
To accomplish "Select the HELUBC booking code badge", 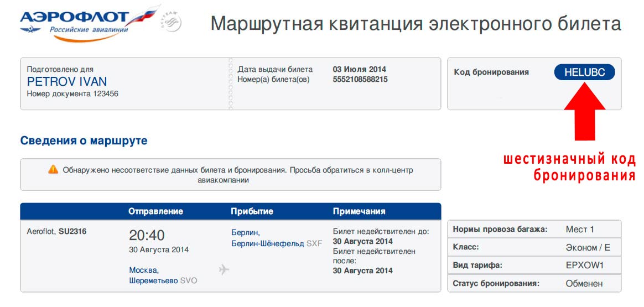I will (x=584, y=72).
